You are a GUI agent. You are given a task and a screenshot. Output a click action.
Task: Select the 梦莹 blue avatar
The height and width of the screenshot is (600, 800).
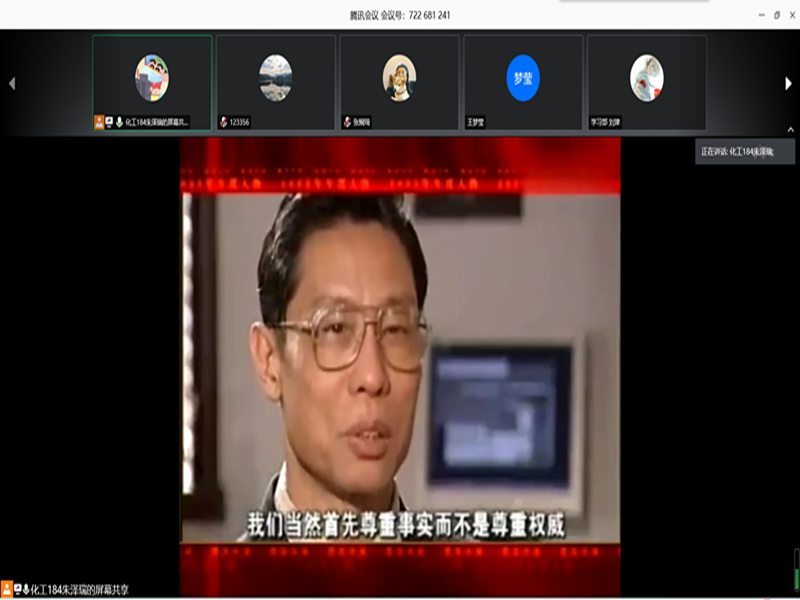[523, 78]
